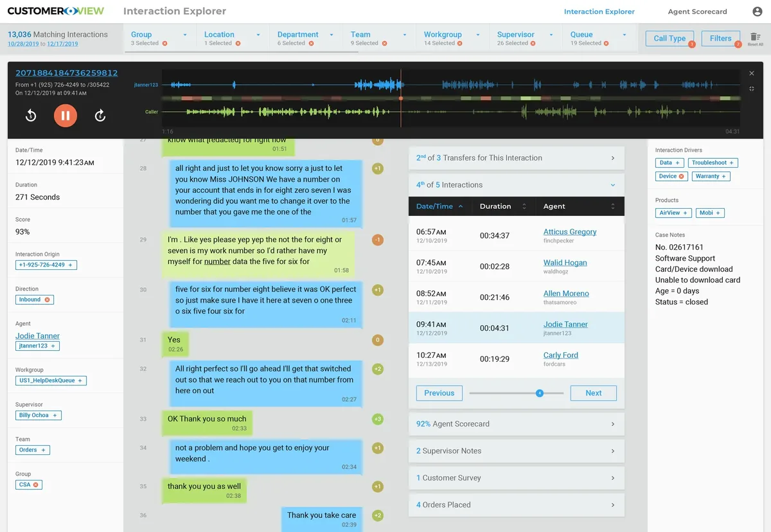Open the Filters button
The width and height of the screenshot is (771, 532).
pyautogui.click(x=720, y=39)
